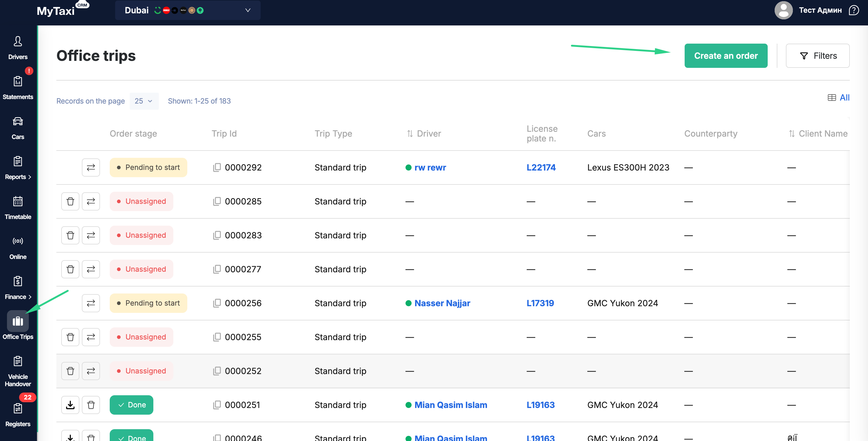
Task: Delete trip 0000251 with trash icon
Action: tap(91, 405)
